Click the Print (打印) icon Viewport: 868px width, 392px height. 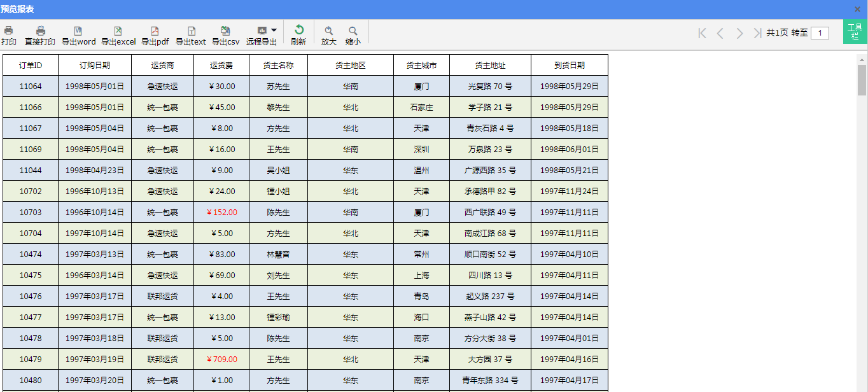[9, 31]
